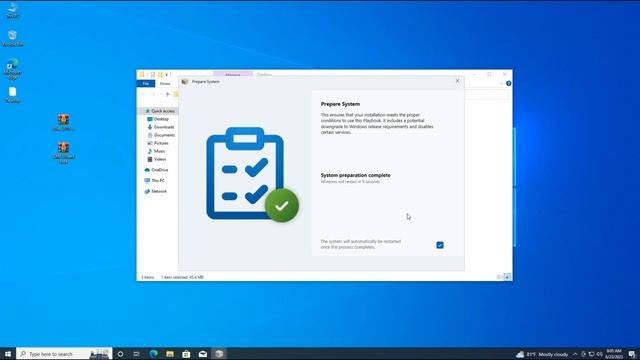Select Downloads in Explorer sidebar
Viewport: 640px width, 360px height.
(x=160, y=127)
